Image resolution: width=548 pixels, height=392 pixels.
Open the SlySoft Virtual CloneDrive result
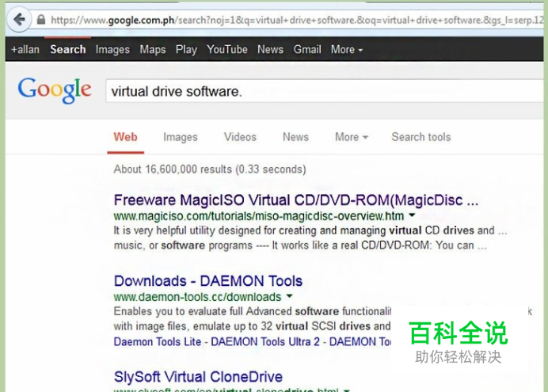pos(198,377)
